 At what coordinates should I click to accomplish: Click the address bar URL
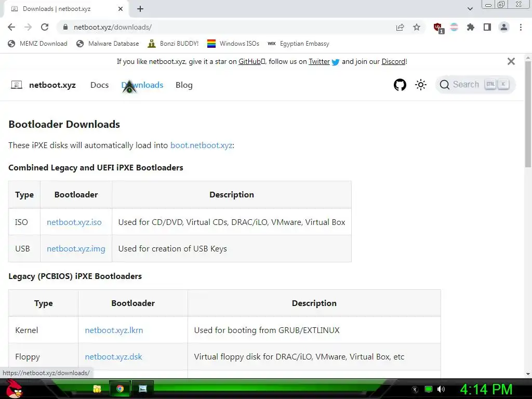pyautogui.click(x=113, y=27)
